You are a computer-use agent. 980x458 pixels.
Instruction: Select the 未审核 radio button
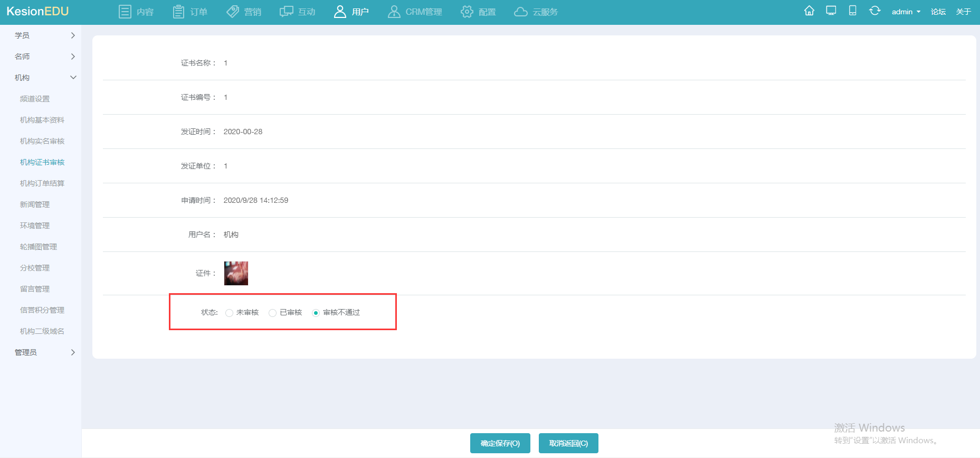229,313
